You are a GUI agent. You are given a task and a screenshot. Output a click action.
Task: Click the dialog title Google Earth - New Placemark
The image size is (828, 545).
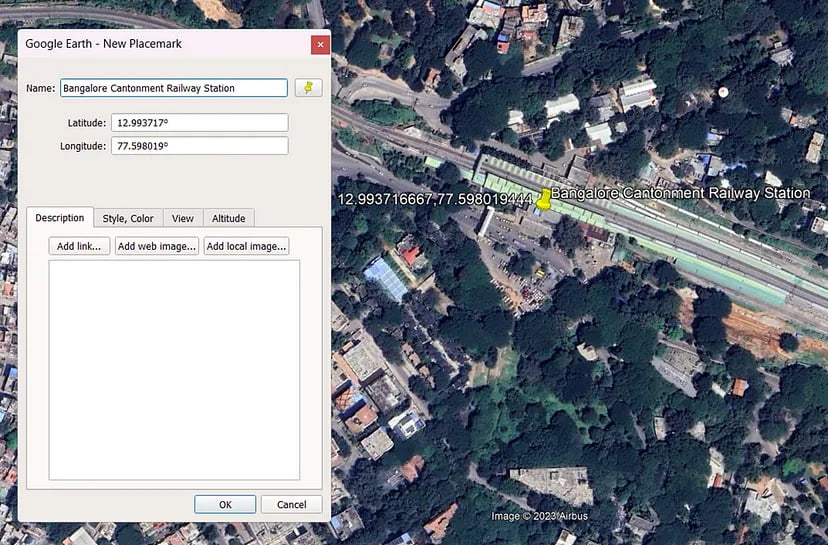coord(104,44)
